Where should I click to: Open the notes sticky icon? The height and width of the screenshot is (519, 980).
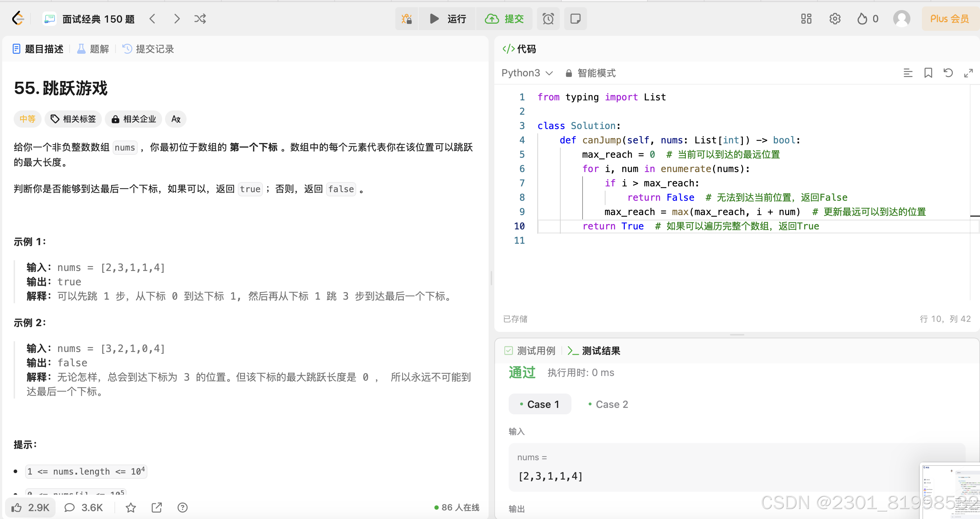tap(575, 19)
